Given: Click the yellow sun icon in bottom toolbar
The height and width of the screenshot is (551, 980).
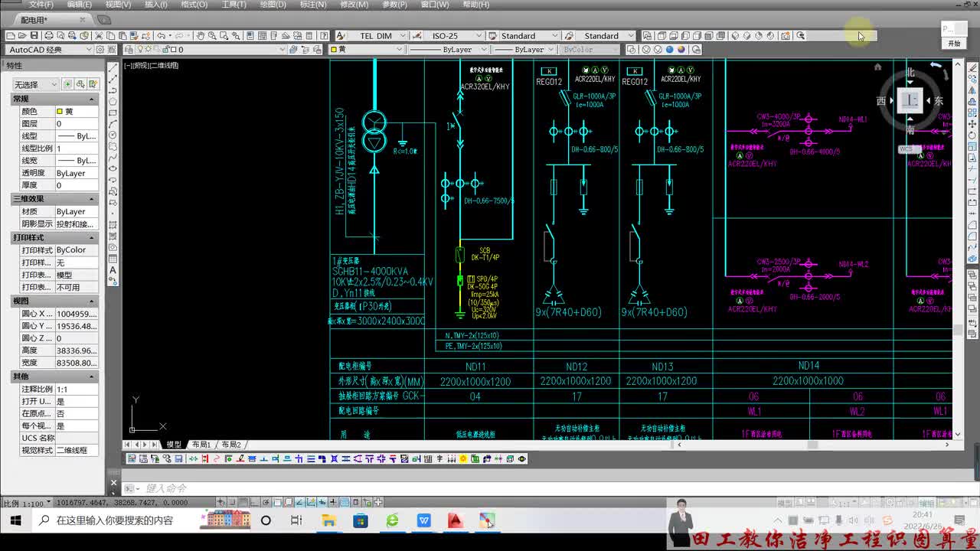Looking at the screenshot, I should (463, 459).
